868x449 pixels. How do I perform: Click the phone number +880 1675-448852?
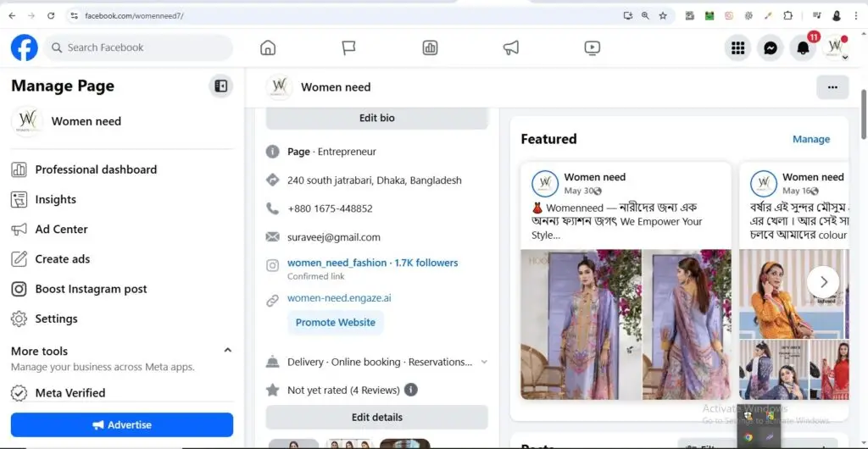(330, 209)
